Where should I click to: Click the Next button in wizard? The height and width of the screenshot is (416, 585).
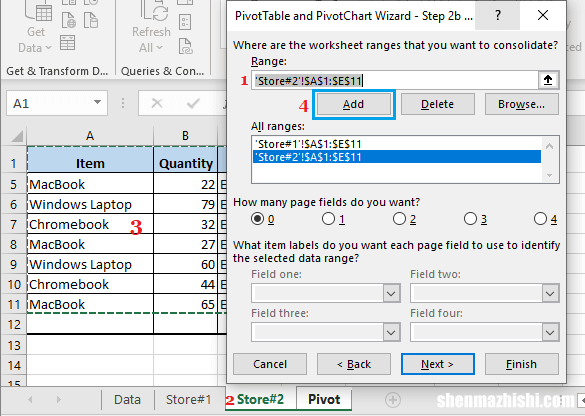click(x=437, y=364)
